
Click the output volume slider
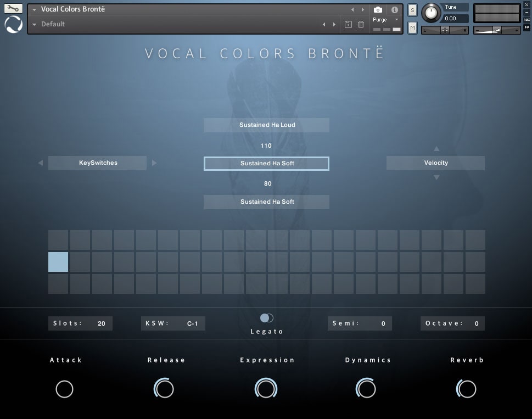[497, 30]
